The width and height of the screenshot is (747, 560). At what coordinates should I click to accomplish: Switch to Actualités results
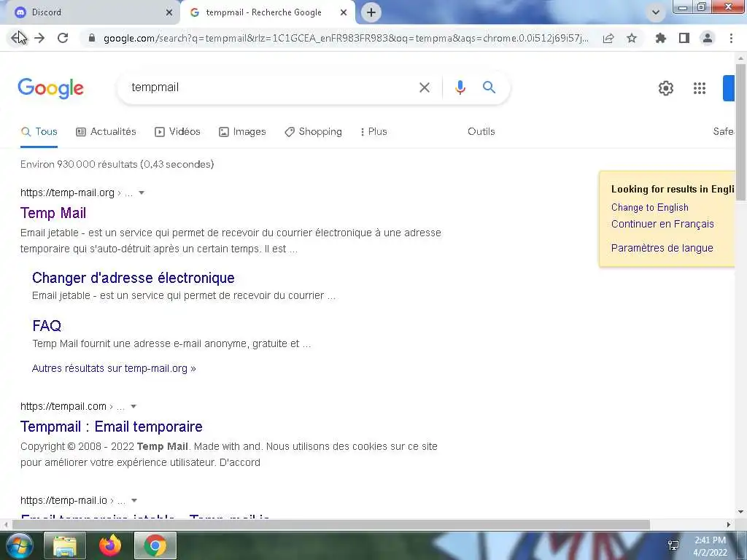(107, 132)
